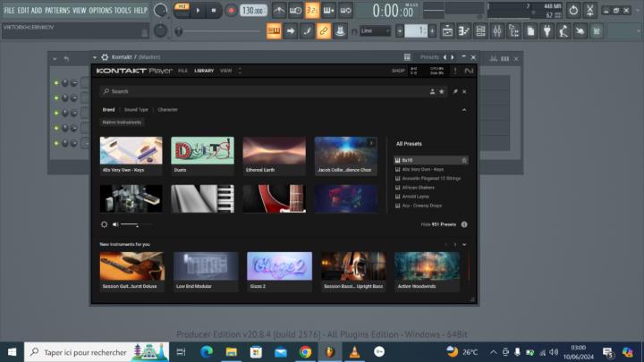Click the pin icon in Kontakt browser
This screenshot has height=362, width=644.
point(454,91)
